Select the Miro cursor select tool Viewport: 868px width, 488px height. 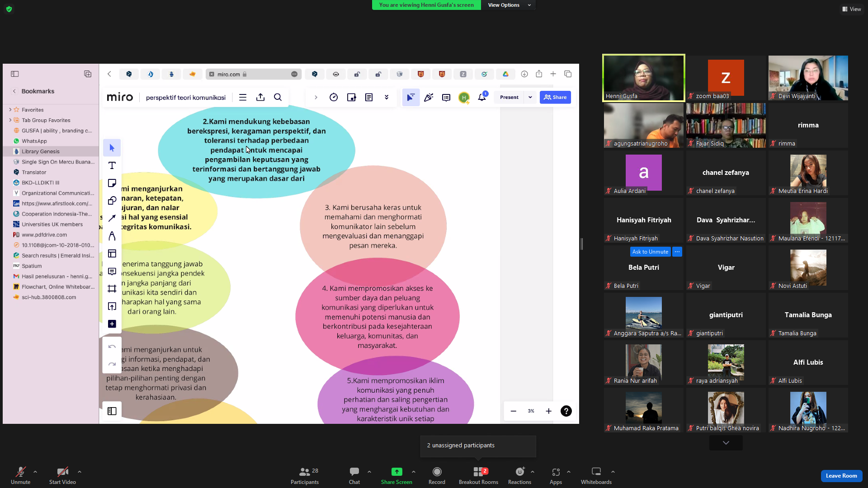pyautogui.click(x=112, y=148)
